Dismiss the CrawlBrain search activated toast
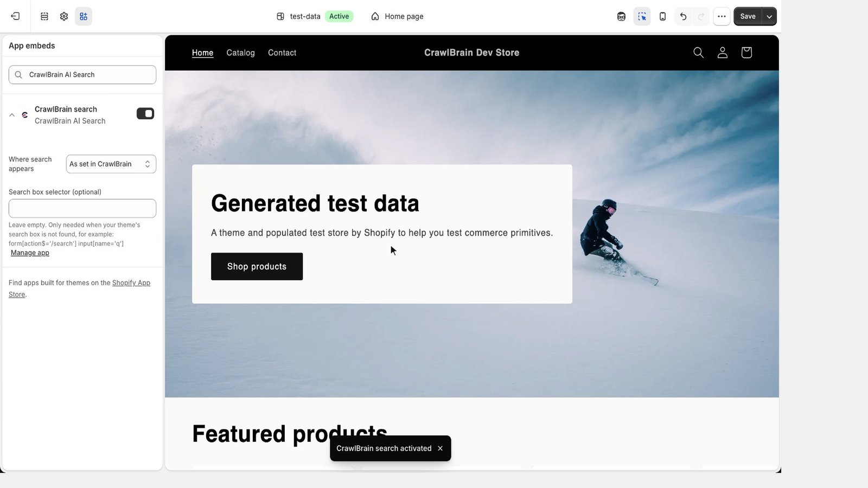Screen dimensions: 868x488 (x=440, y=448)
